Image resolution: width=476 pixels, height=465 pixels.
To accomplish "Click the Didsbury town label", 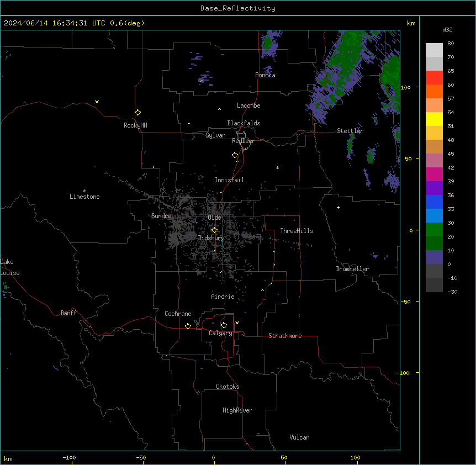I will [211, 238].
